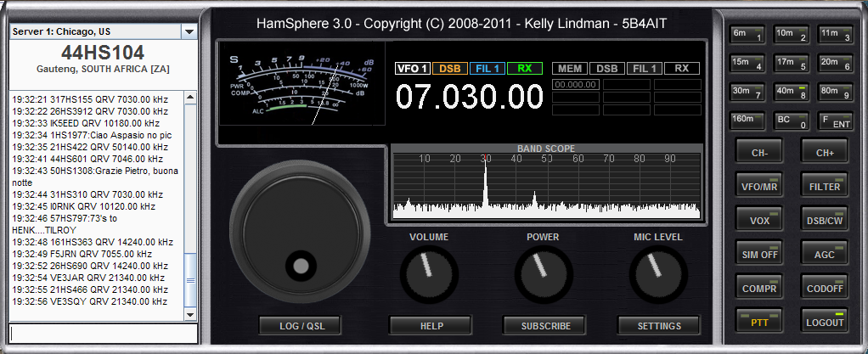Click the LOGOUT button
The width and height of the screenshot is (868, 354).
(x=825, y=322)
